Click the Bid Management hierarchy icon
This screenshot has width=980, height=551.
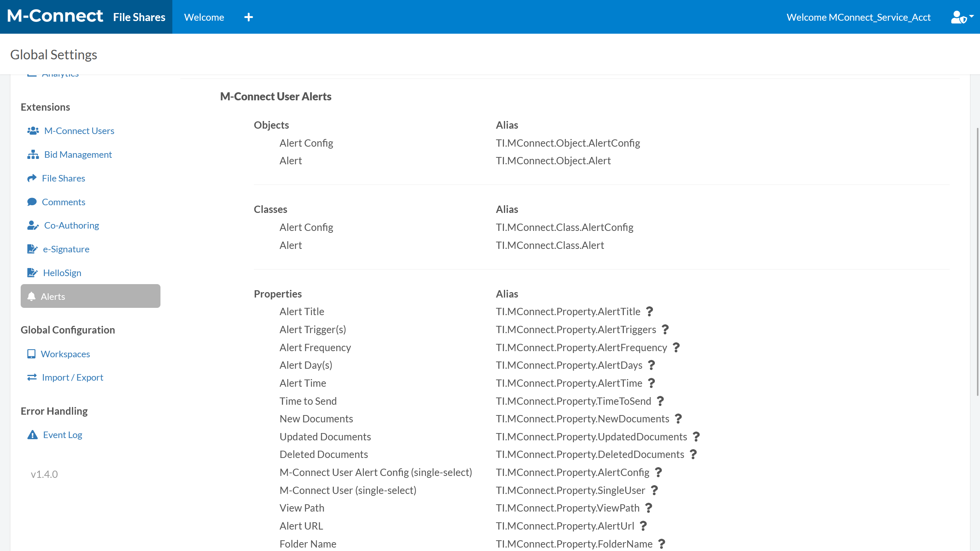click(x=33, y=154)
